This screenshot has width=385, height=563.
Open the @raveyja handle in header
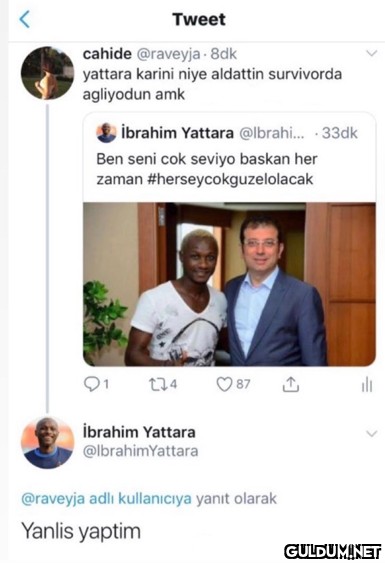coord(168,54)
